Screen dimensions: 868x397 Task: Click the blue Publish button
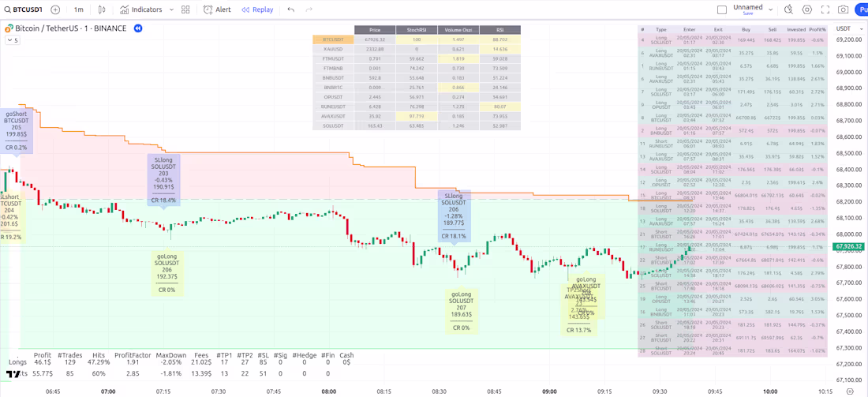(x=862, y=9)
